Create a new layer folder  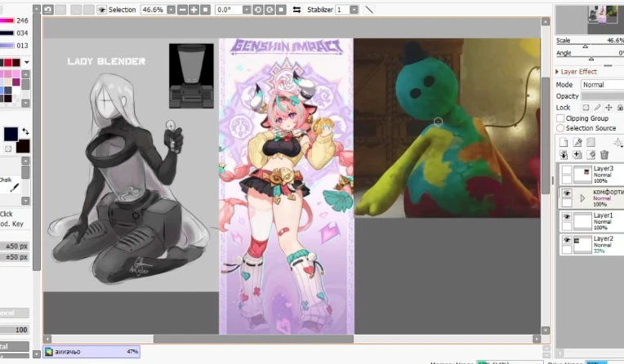pos(591,143)
